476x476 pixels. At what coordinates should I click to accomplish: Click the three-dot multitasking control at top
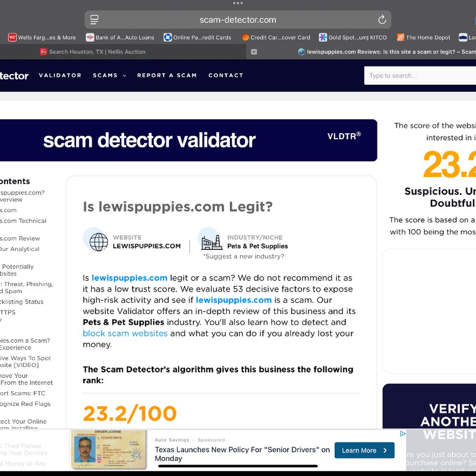[238, 3]
